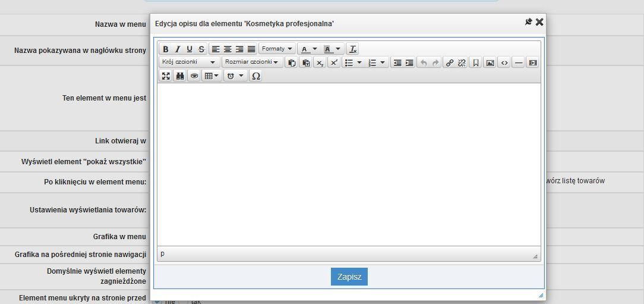This screenshot has height=304, width=644.
Task: Insert an anchor bookmark
Action: [476, 62]
